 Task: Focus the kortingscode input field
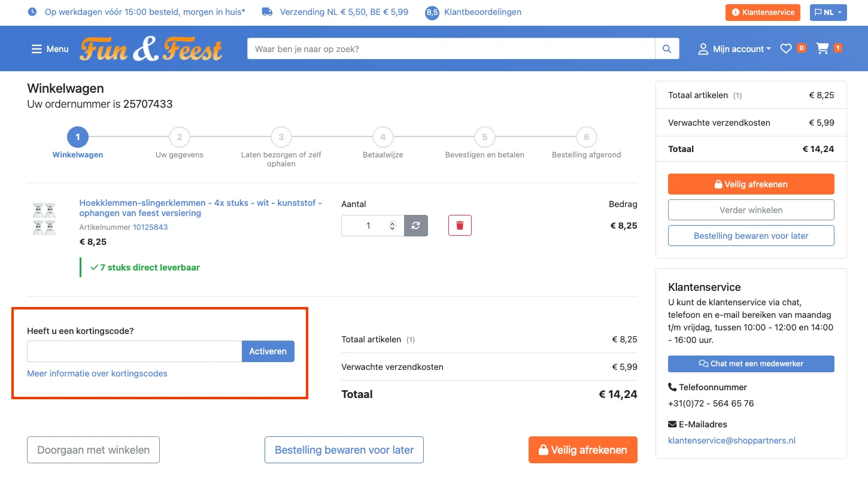point(135,351)
